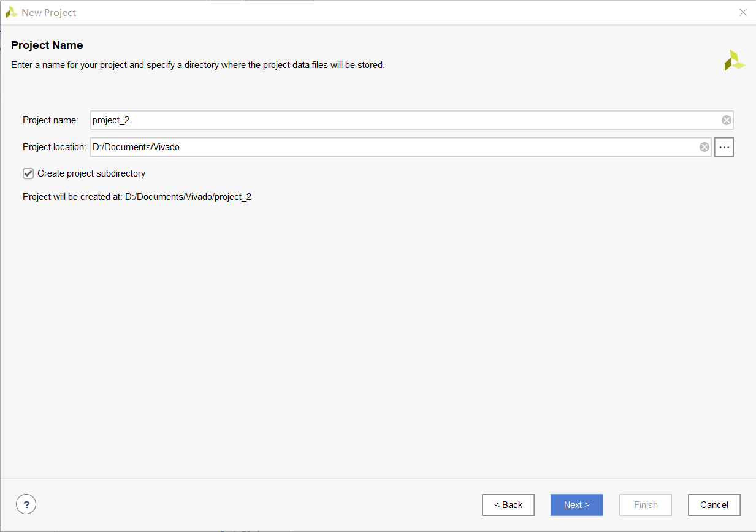This screenshot has height=532, width=756.
Task: Proceed by pressing the Next button
Action: tap(576, 505)
